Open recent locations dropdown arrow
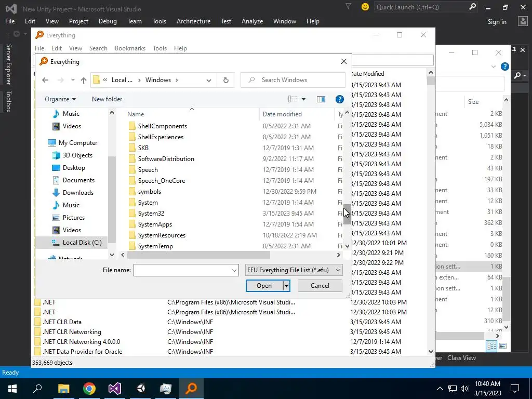 73,80
